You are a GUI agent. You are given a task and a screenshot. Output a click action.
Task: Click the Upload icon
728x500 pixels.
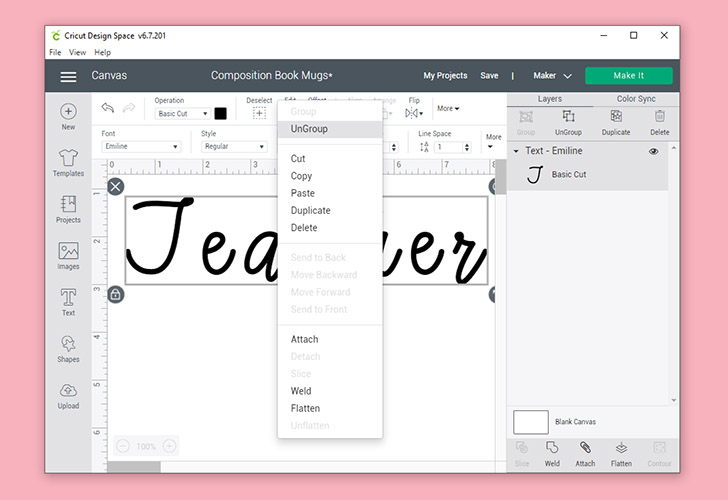click(x=68, y=390)
